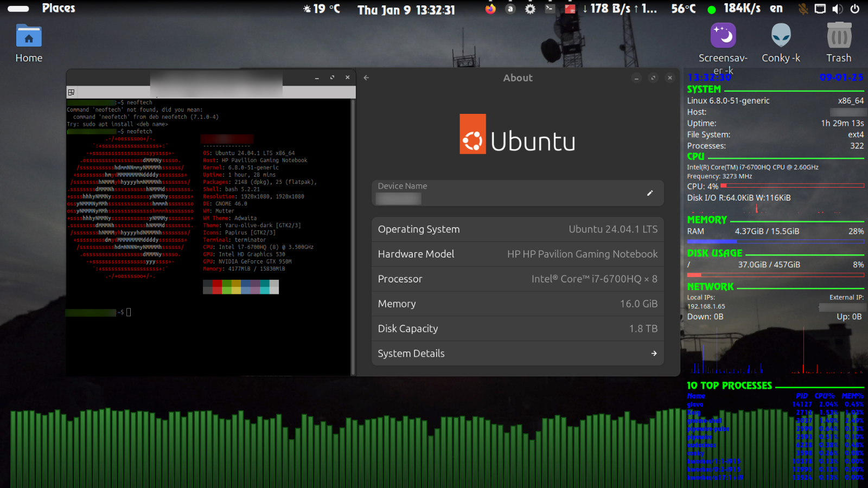This screenshot has height=488, width=868.
Task: Click local IP 192.168.1.65 in Conky
Action: [706, 306]
